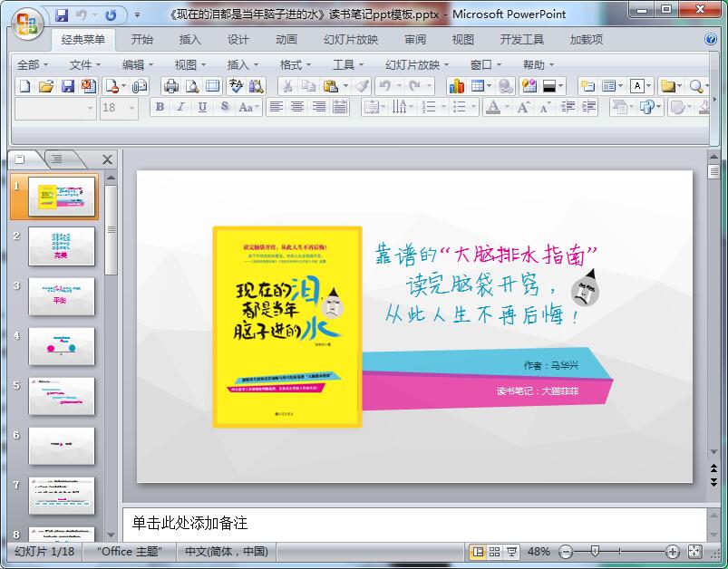Click the Print icon in toolbar
Screen dimensions: 728x569
[171, 86]
